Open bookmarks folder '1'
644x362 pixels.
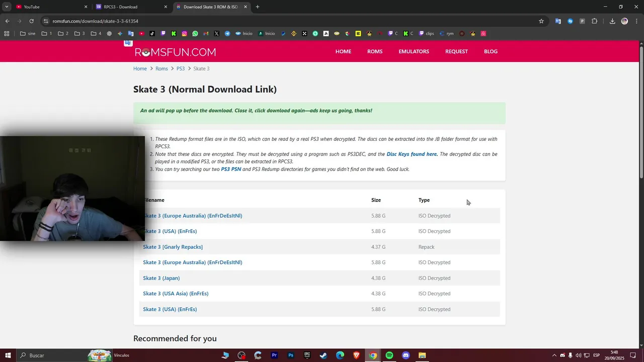[x=47, y=34]
